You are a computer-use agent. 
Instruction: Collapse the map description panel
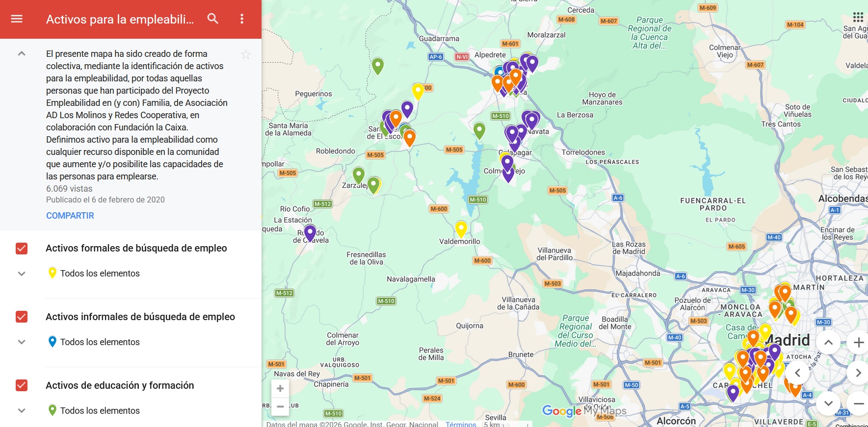(x=22, y=54)
